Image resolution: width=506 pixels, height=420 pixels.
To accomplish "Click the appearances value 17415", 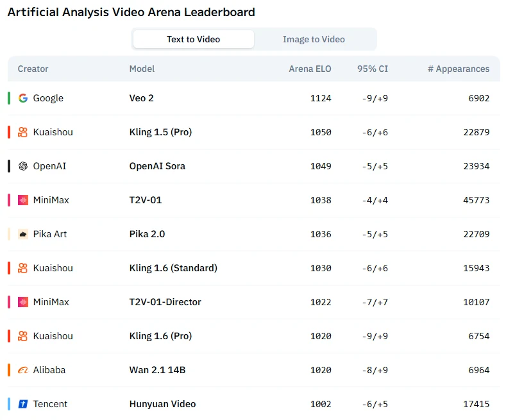I will click(x=476, y=404).
